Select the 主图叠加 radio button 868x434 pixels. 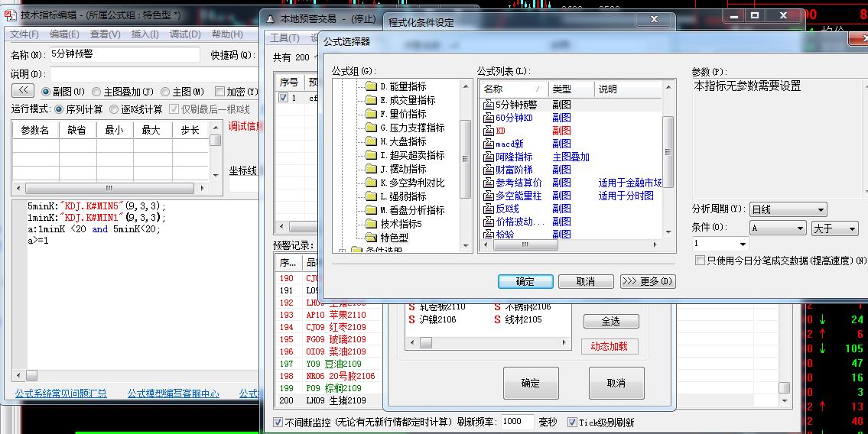(96, 92)
